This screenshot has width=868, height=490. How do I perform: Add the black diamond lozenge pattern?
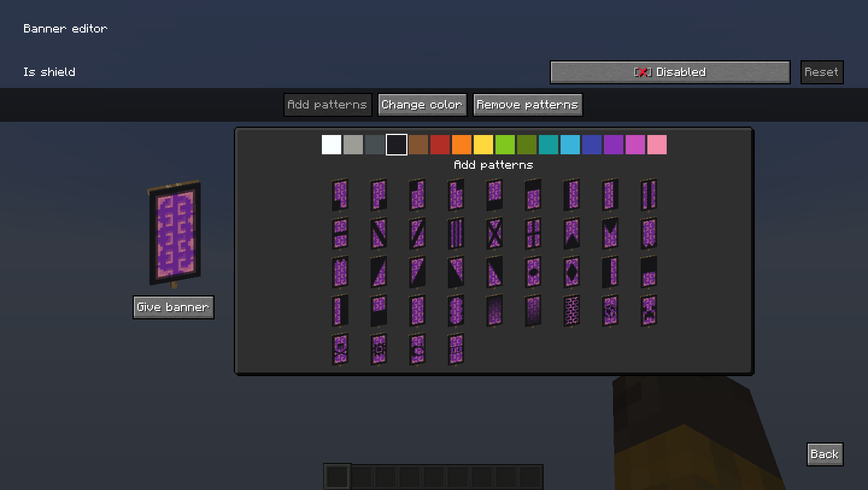coord(571,272)
